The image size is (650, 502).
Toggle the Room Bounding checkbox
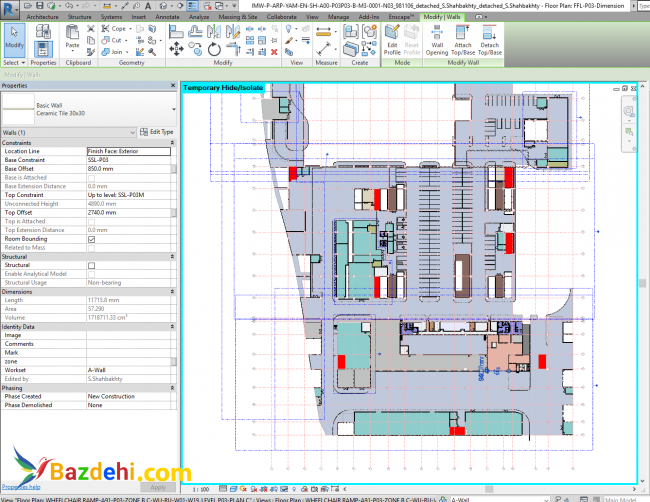tap(92, 239)
